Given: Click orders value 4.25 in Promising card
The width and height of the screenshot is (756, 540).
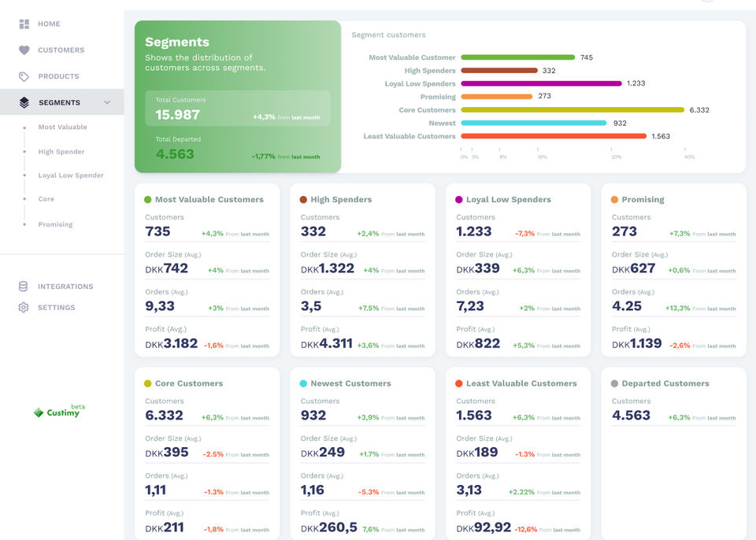Looking at the screenshot, I should pyautogui.click(x=627, y=306).
